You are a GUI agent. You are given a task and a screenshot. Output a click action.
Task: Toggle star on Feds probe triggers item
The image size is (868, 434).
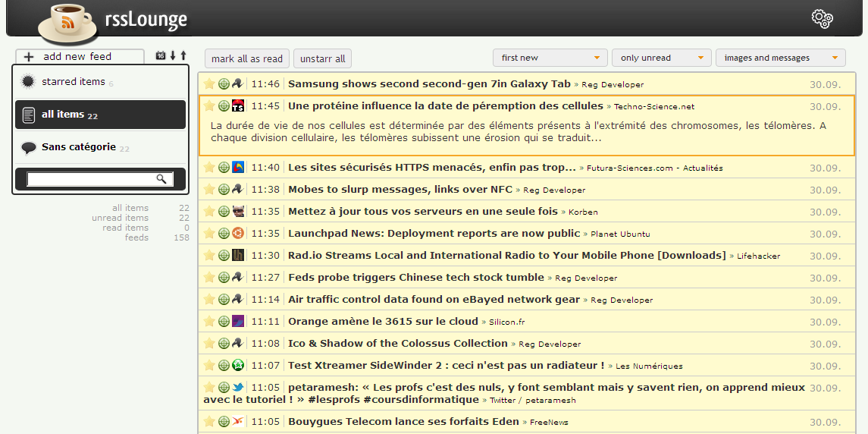(209, 277)
